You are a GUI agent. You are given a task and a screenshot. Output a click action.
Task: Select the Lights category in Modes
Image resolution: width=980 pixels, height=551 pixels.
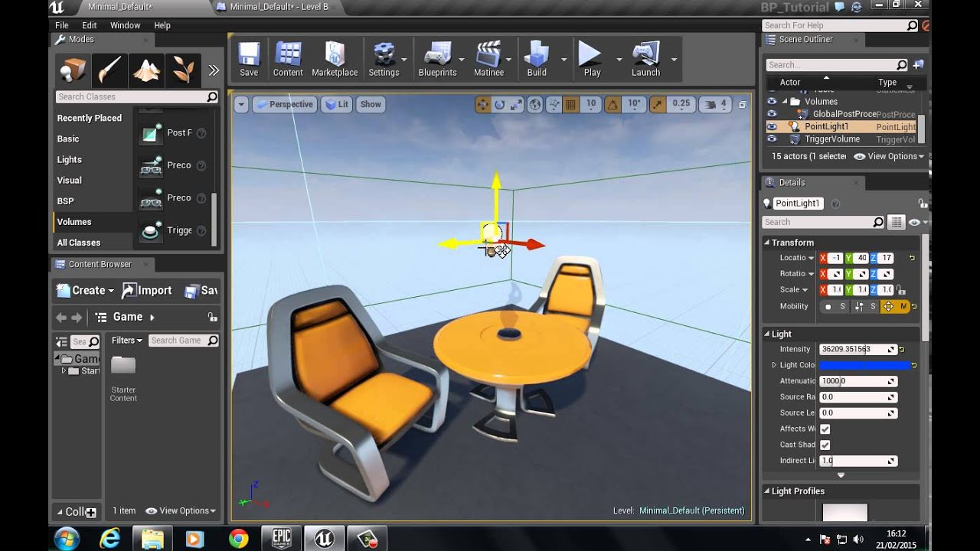70,160
